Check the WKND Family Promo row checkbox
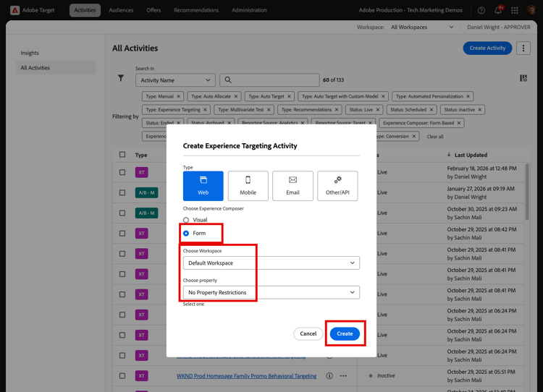Image resolution: width=543 pixels, height=392 pixels. pos(122,376)
